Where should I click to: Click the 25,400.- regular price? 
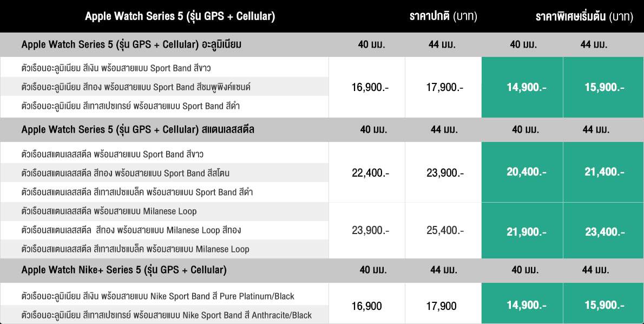tap(444, 231)
